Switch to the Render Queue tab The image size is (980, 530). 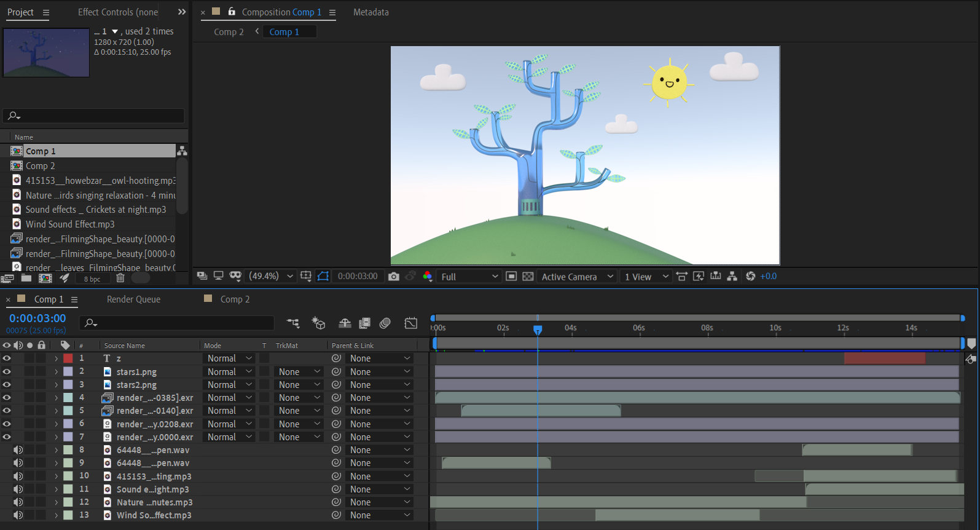coord(133,299)
